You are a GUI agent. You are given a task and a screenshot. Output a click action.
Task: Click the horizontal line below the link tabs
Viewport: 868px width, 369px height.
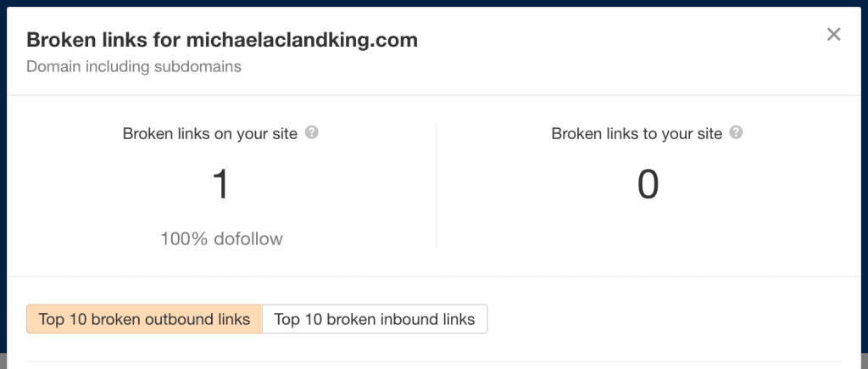click(434, 362)
